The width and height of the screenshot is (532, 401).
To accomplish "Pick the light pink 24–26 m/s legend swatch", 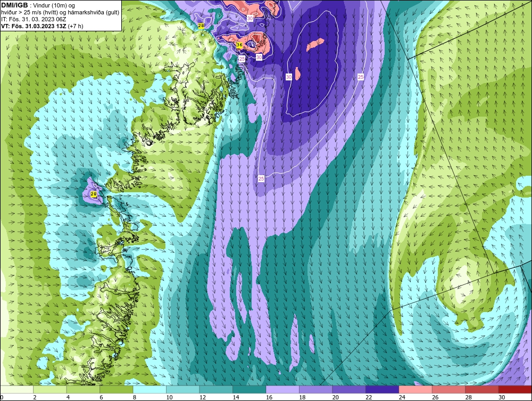I will (x=415, y=389).
